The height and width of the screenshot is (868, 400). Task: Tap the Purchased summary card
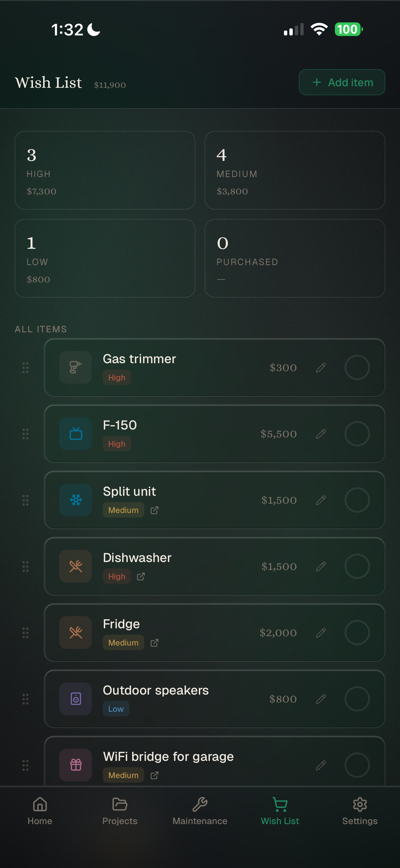pyautogui.click(x=295, y=258)
